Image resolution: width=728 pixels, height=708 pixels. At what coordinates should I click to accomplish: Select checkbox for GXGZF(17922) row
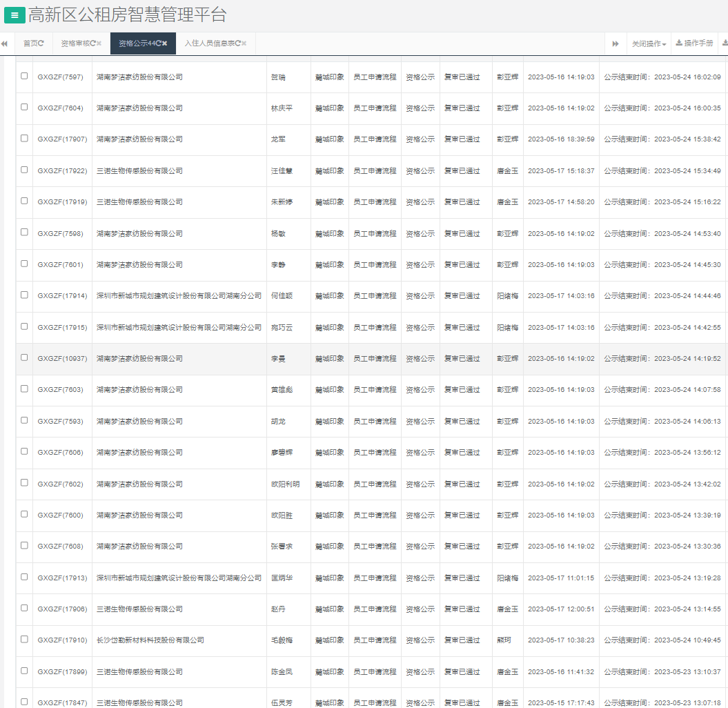pos(24,170)
